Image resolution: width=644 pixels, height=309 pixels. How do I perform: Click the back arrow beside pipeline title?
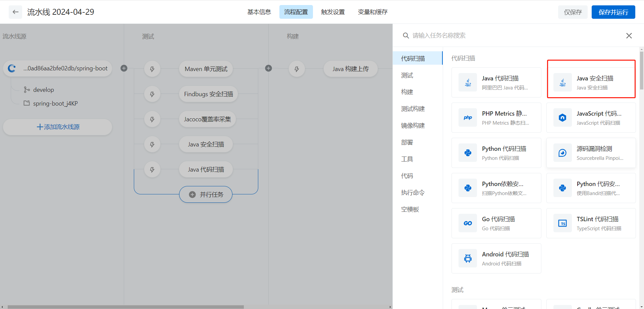pos(15,12)
